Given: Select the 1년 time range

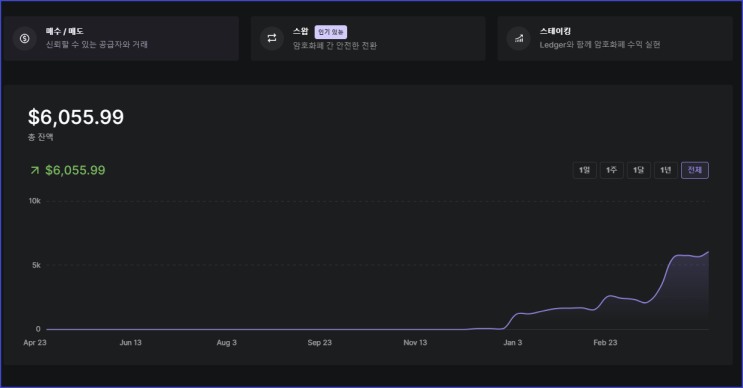Looking at the screenshot, I should 666,170.
